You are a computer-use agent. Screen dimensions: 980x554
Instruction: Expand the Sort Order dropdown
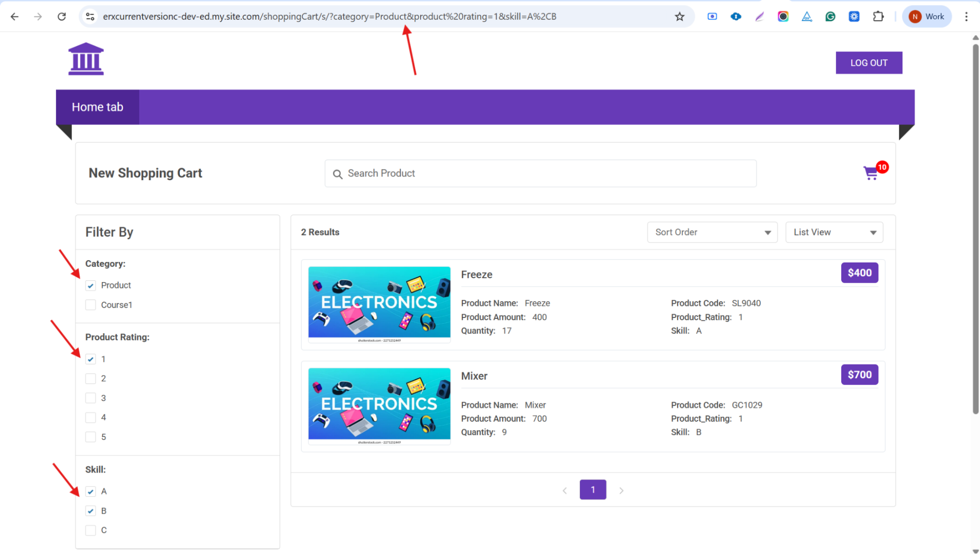coord(712,232)
